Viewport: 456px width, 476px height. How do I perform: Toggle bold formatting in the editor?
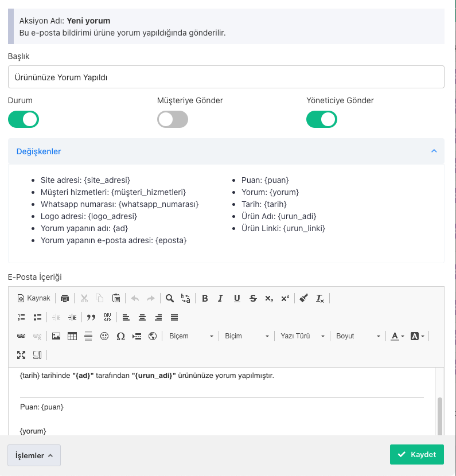point(205,298)
